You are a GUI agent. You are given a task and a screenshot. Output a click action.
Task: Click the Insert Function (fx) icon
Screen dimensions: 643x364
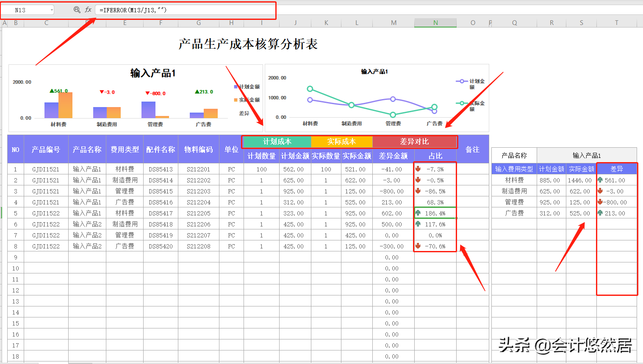88,9
